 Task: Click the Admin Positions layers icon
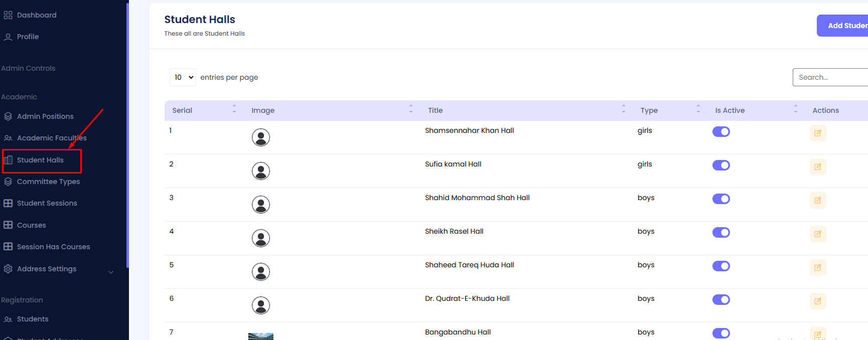tap(8, 116)
